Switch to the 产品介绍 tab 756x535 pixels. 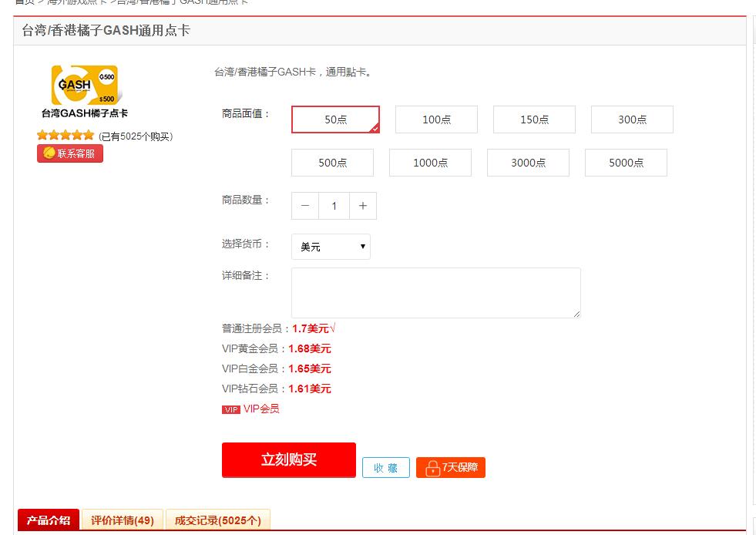point(49,520)
